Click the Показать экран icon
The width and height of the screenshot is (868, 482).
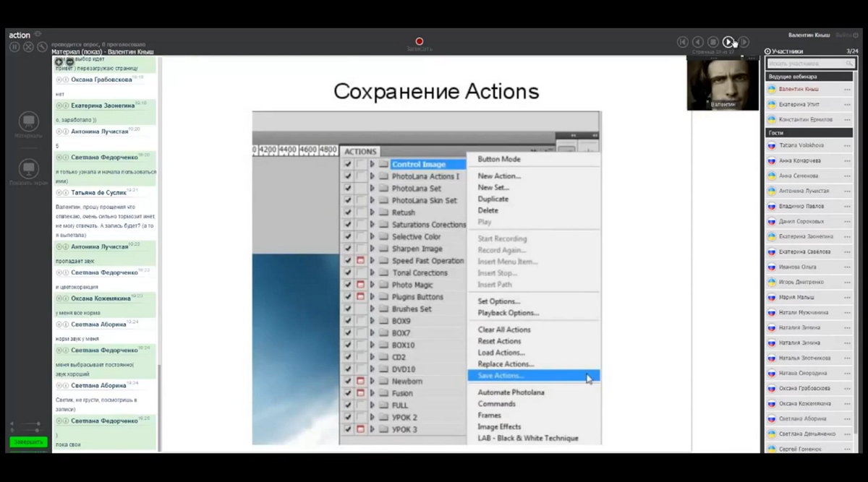[x=29, y=168]
